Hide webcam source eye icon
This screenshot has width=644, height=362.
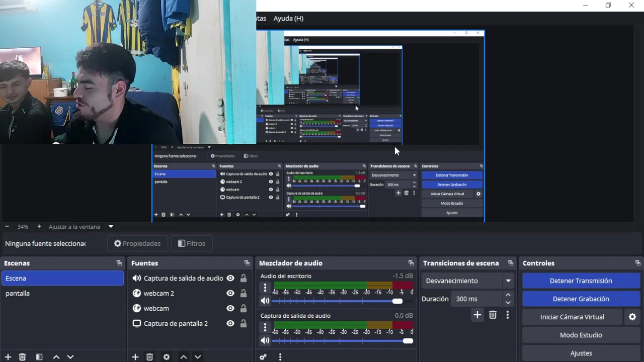[230, 308]
